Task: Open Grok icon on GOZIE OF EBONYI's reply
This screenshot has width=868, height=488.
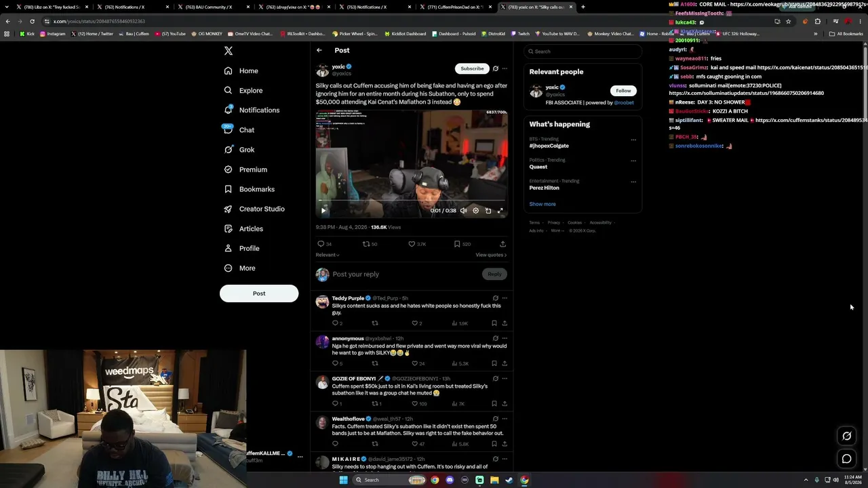Action: pyautogui.click(x=496, y=379)
